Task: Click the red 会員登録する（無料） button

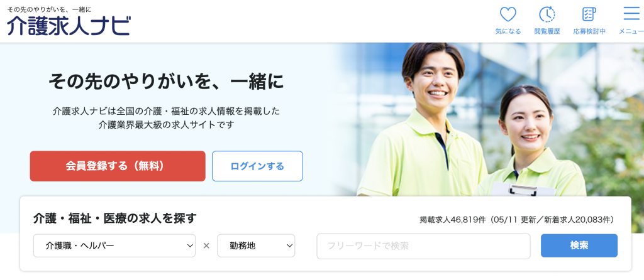Action: [118, 166]
